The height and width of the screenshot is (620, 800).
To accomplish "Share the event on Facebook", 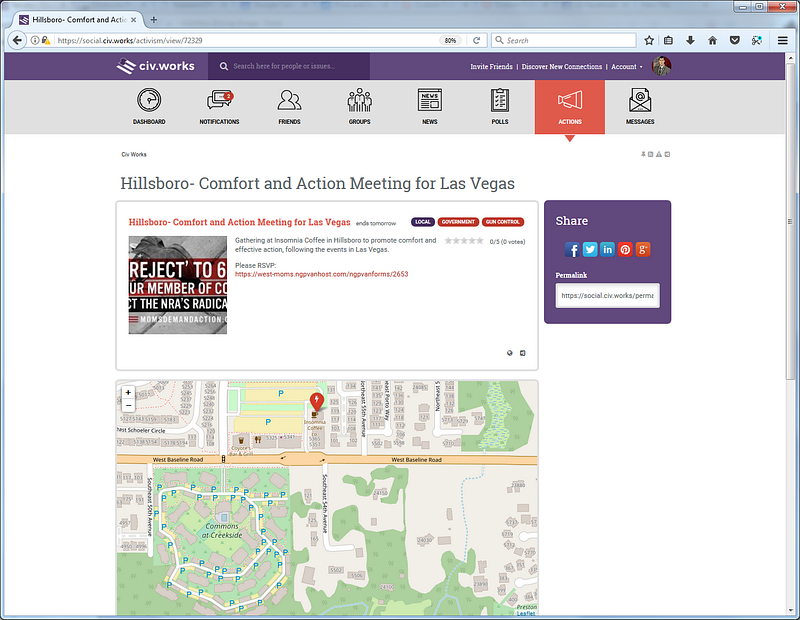I will [x=573, y=249].
